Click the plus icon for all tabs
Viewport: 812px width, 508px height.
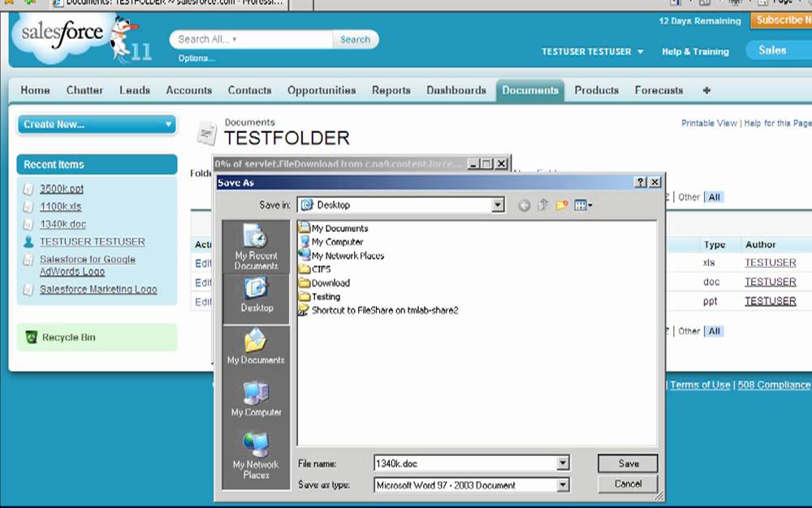tap(706, 91)
